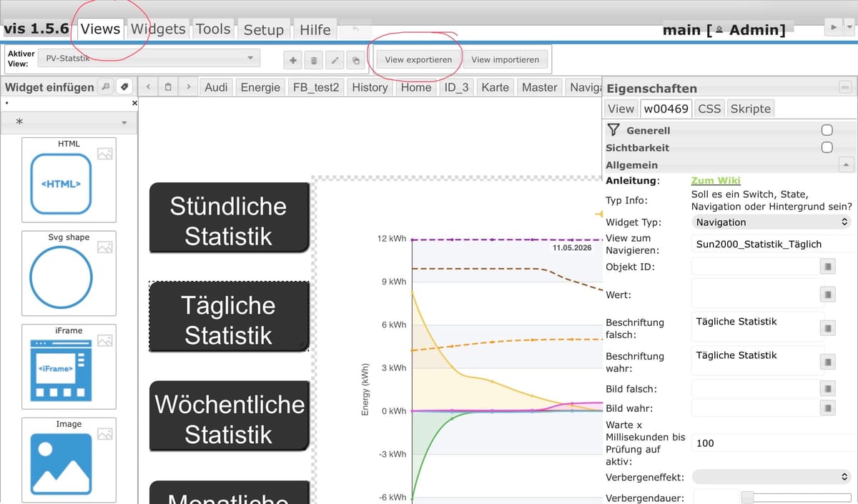Switch to the Karte view tab
The width and height of the screenshot is (858, 504).
(495, 87)
